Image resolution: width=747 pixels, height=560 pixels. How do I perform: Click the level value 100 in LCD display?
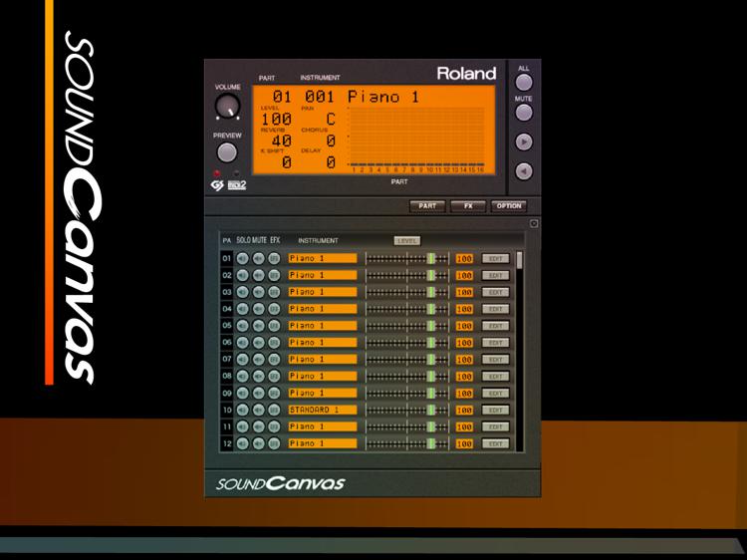[x=276, y=120]
